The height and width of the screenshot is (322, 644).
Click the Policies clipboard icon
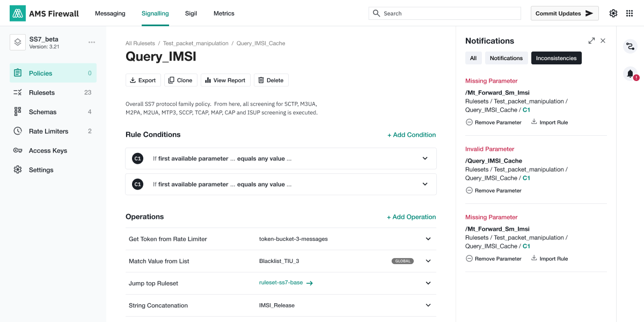(18, 73)
